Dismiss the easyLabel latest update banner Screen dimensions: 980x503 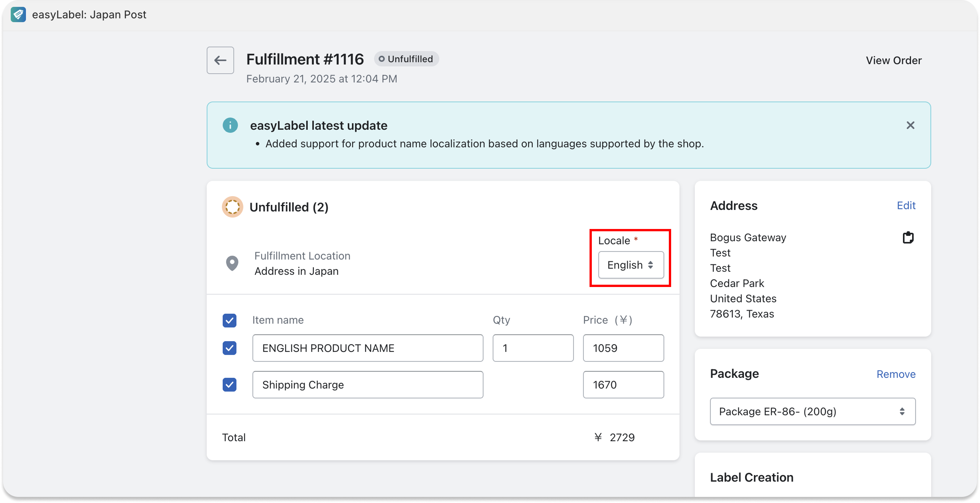point(910,125)
